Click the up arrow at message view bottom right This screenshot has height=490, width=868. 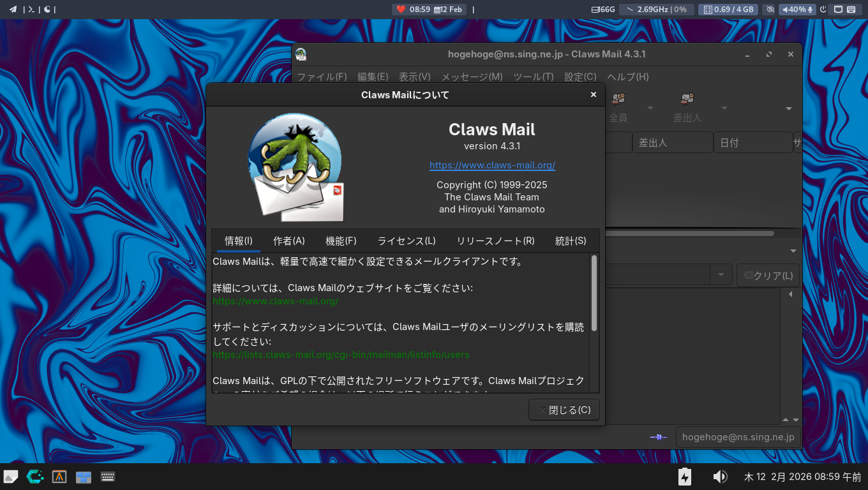tap(786, 420)
